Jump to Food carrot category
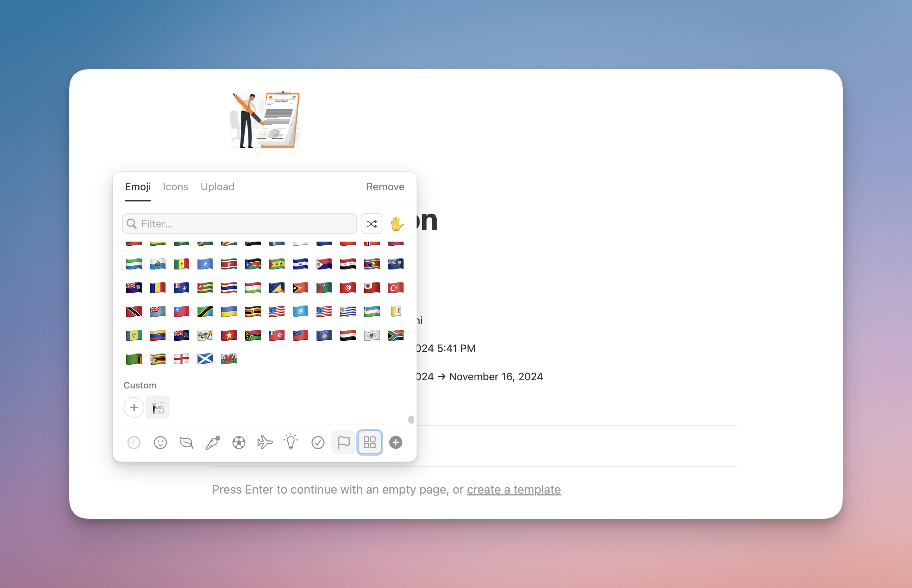Screen dimensions: 912x588 click(x=213, y=443)
